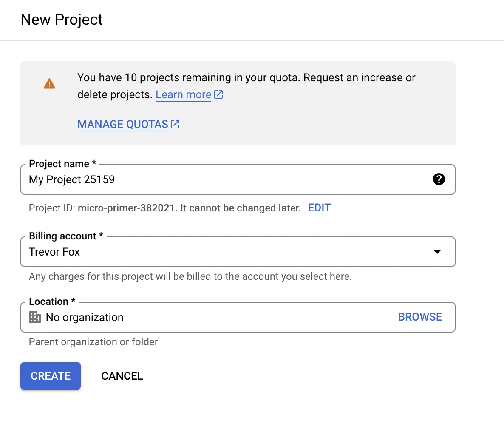Viewport: 504px width, 421px height.
Task: Click the external link icon beside MANAGE QUOTAS
Action: point(175,124)
